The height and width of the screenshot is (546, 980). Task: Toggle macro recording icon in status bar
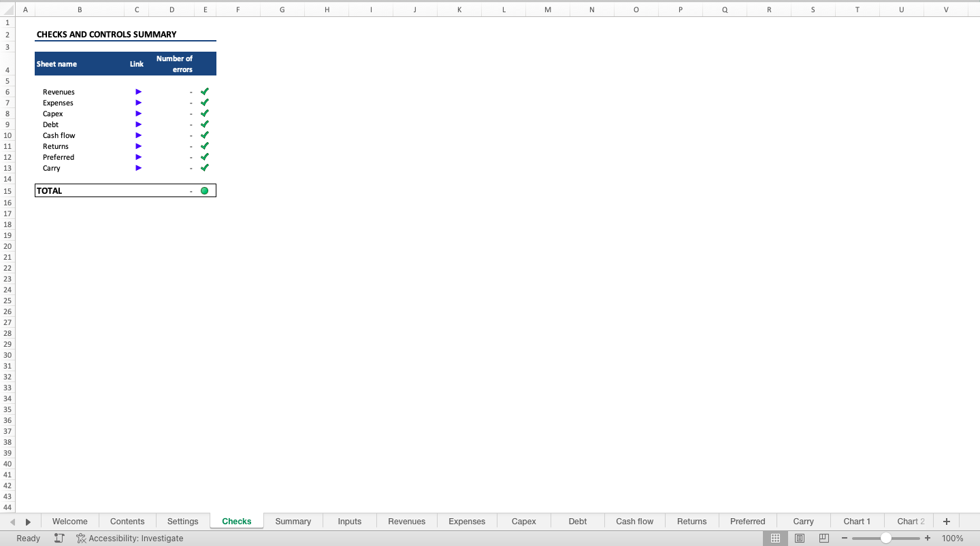(x=59, y=539)
